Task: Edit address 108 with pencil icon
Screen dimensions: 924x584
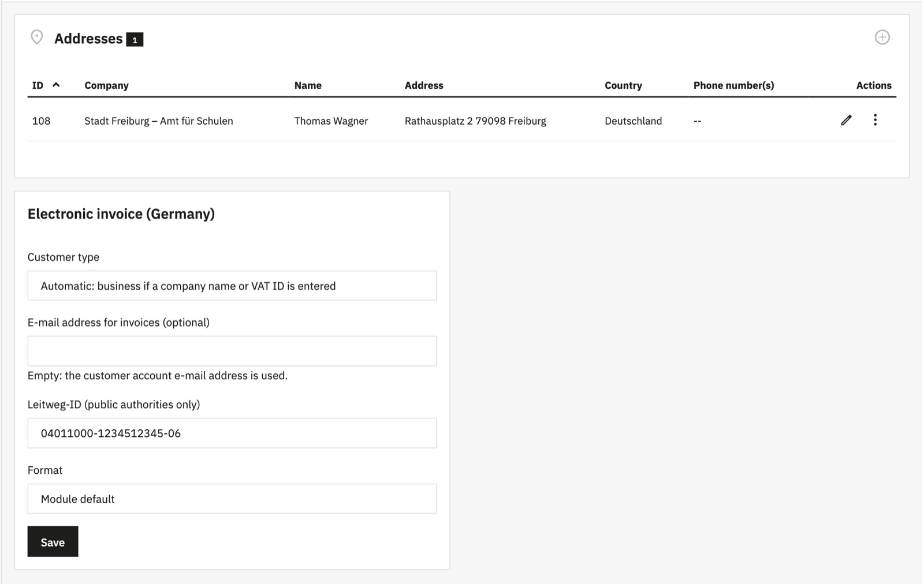Action: tap(846, 120)
